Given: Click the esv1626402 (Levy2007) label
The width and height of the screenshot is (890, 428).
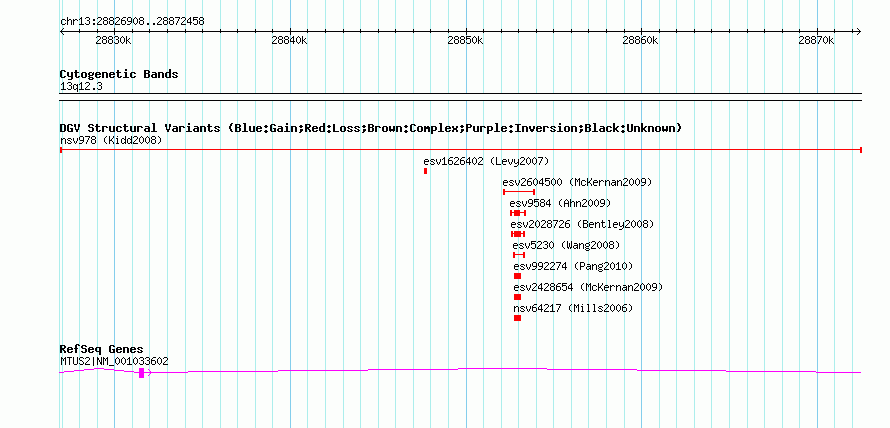Looking at the screenshot, I should [486, 161].
